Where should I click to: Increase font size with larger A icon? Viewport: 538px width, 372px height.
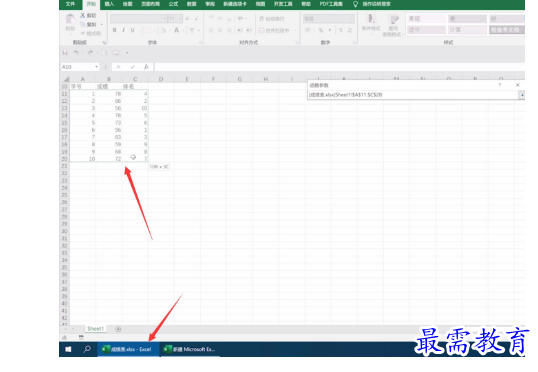(x=187, y=19)
